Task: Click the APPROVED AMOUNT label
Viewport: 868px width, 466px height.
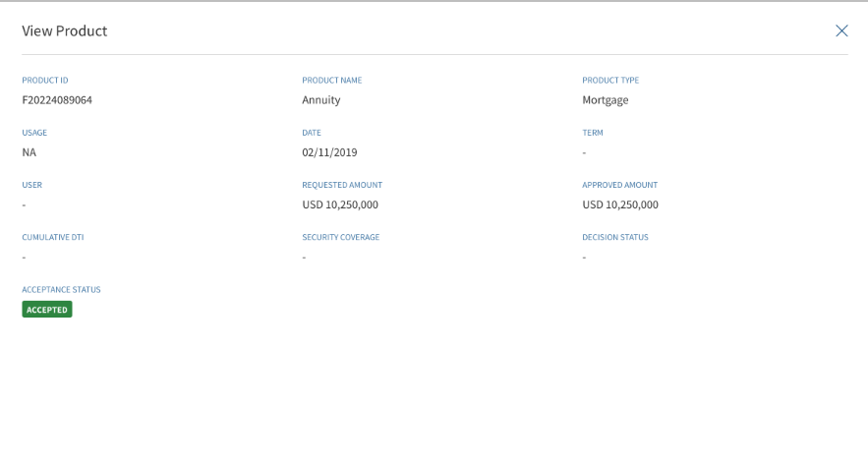Action: coord(619,185)
